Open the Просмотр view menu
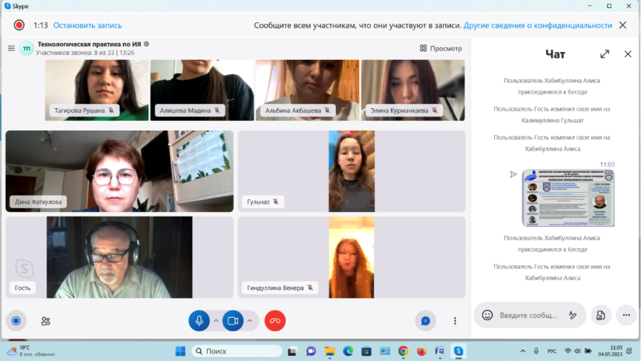 coord(441,48)
